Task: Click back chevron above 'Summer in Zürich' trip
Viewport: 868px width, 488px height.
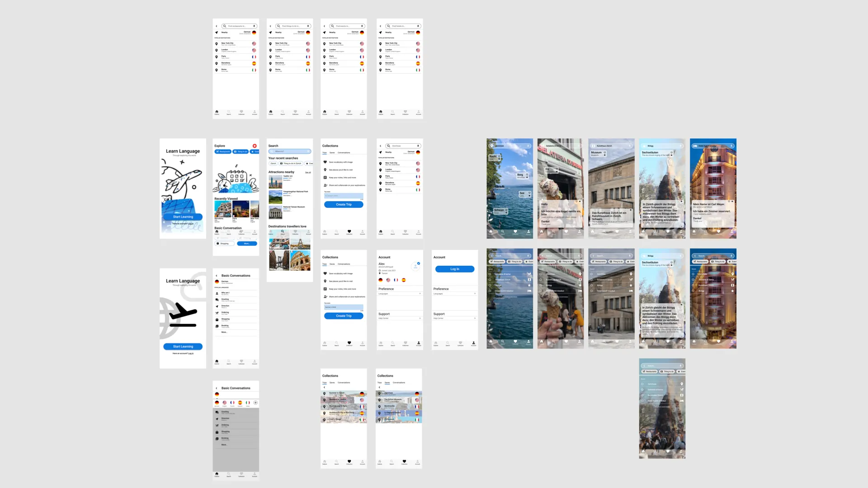Action: (324, 387)
